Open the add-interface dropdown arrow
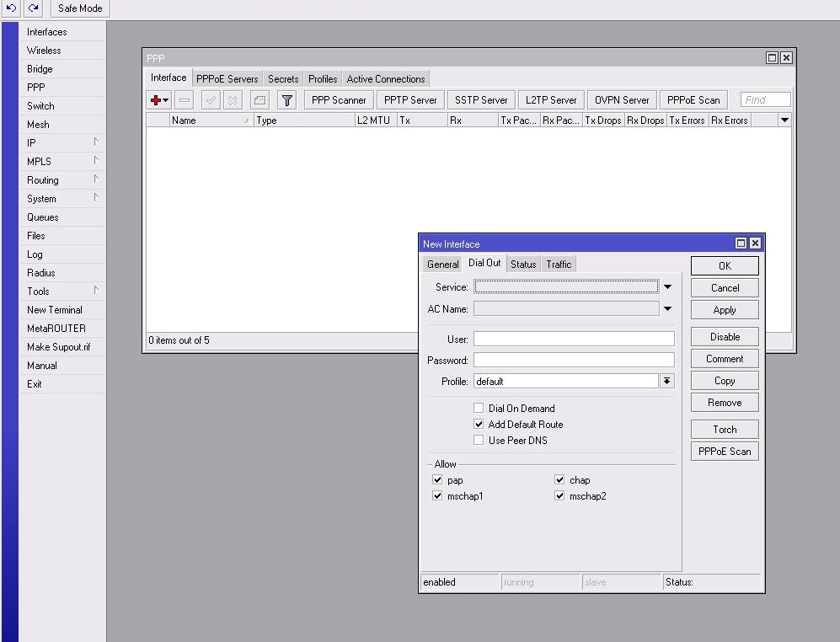Image resolution: width=840 pixels, height=642 pixels. click(x=165, y=100)
